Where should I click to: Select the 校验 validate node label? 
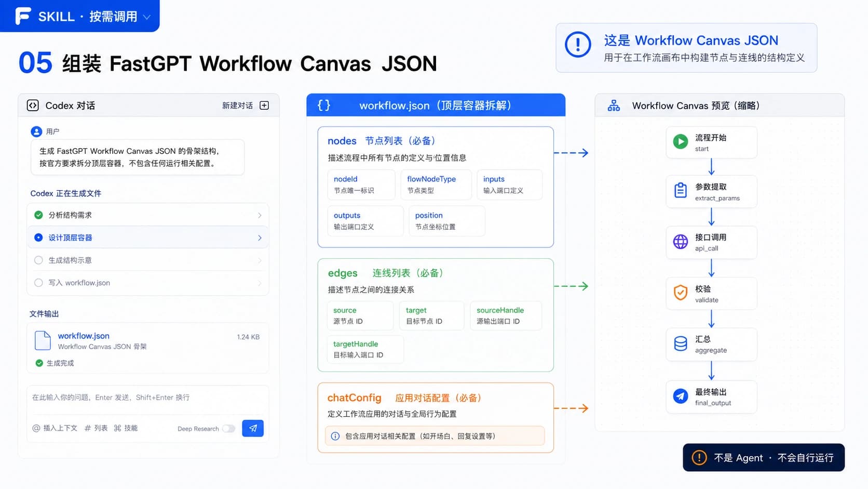[707, 294]
